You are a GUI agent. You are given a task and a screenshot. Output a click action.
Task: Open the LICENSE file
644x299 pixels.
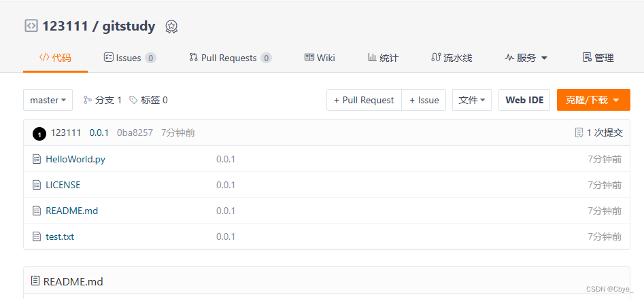coord(63,185)
